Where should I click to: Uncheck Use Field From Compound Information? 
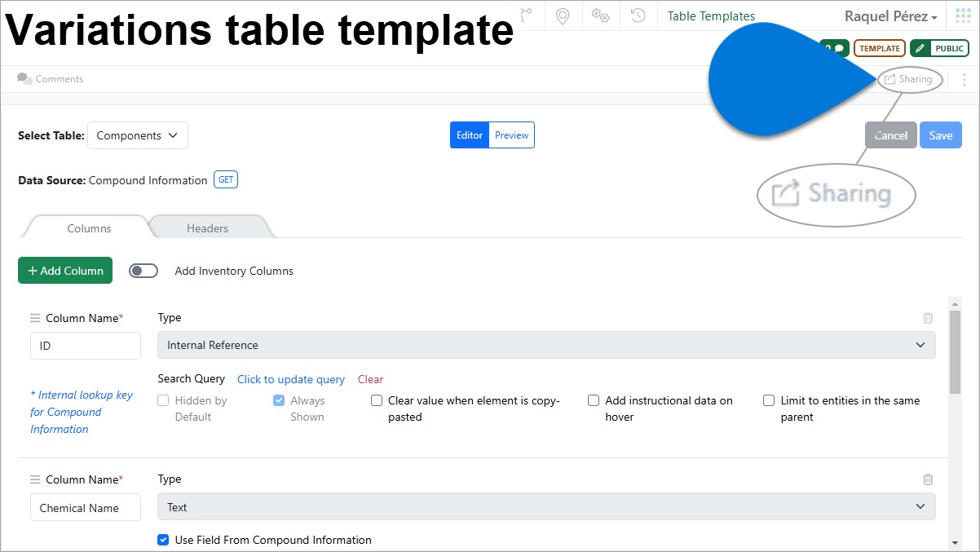163,540
